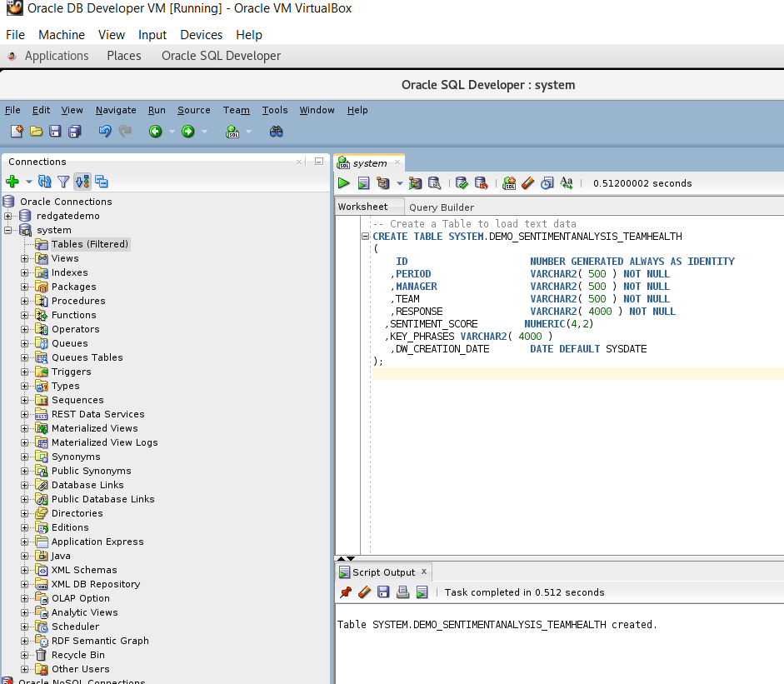Click the SQL Tuning Advisor icon

435,183
